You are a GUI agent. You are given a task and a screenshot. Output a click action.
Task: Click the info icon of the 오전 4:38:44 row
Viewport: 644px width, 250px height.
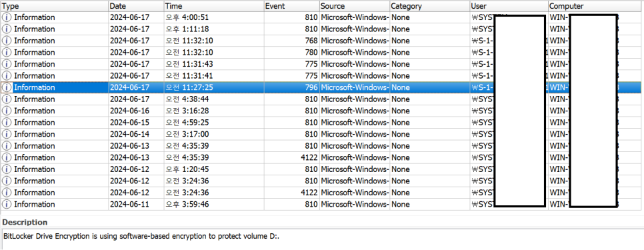click(x=7, y=99)
